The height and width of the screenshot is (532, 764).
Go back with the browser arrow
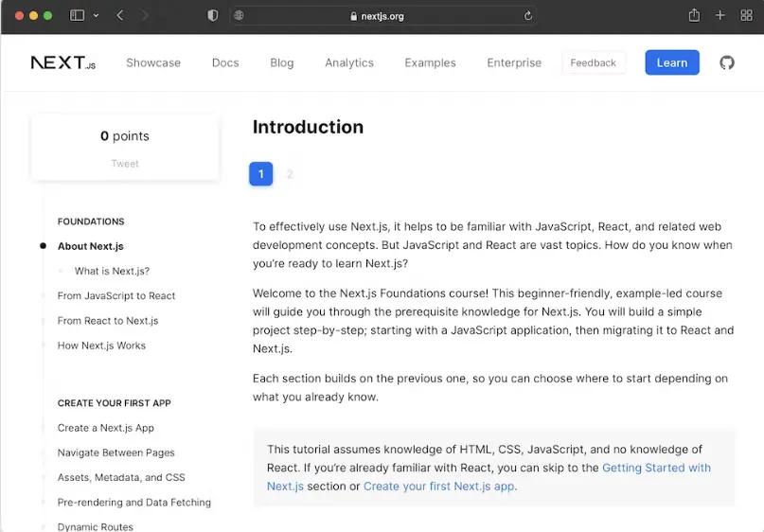pos(120,15)
